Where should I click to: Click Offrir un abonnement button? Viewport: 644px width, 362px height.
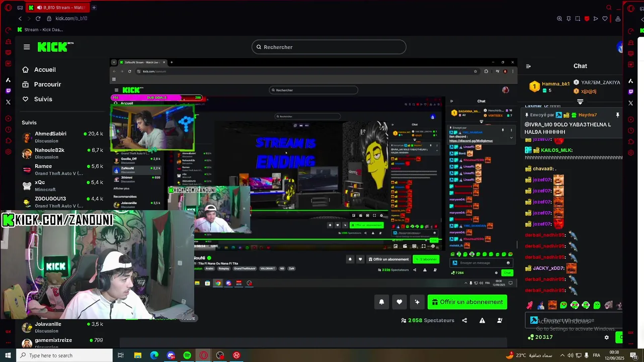[467, 302]
